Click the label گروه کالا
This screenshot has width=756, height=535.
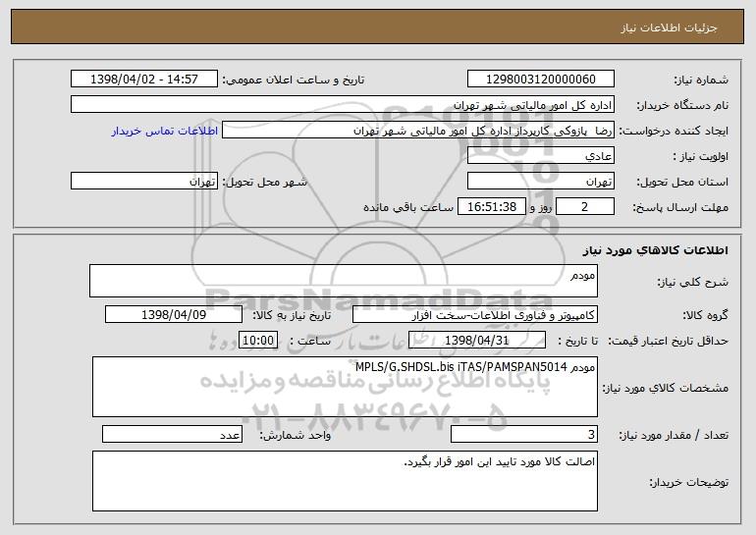coord(706,315)
